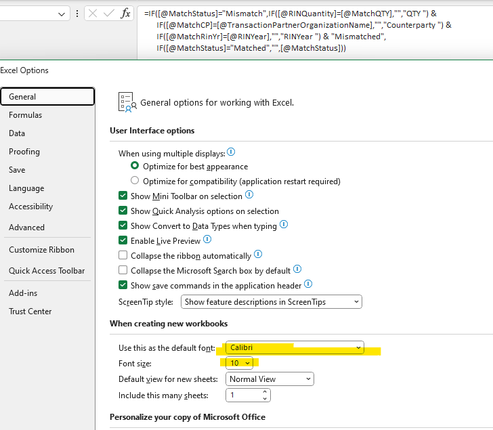493x430 pixels.
Task: Select Optimize for best appearance radio
Action: coord(135,165)
